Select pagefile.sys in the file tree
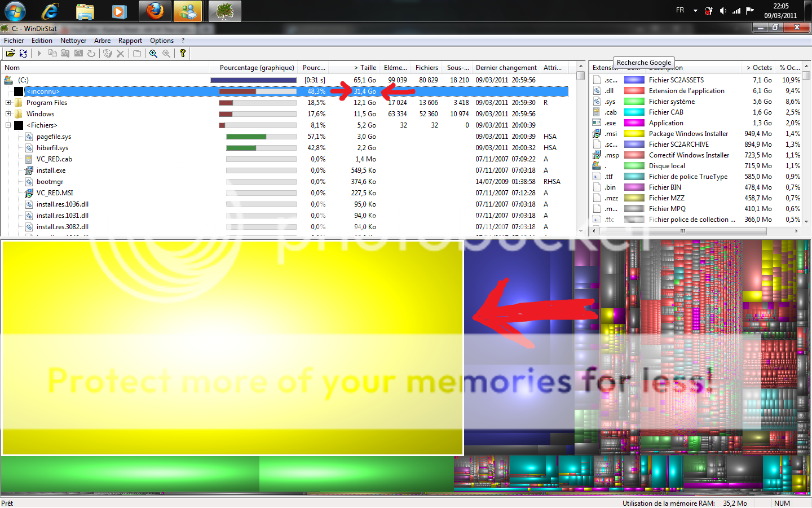This screenshot has width=812, height=508. (54, 137)
